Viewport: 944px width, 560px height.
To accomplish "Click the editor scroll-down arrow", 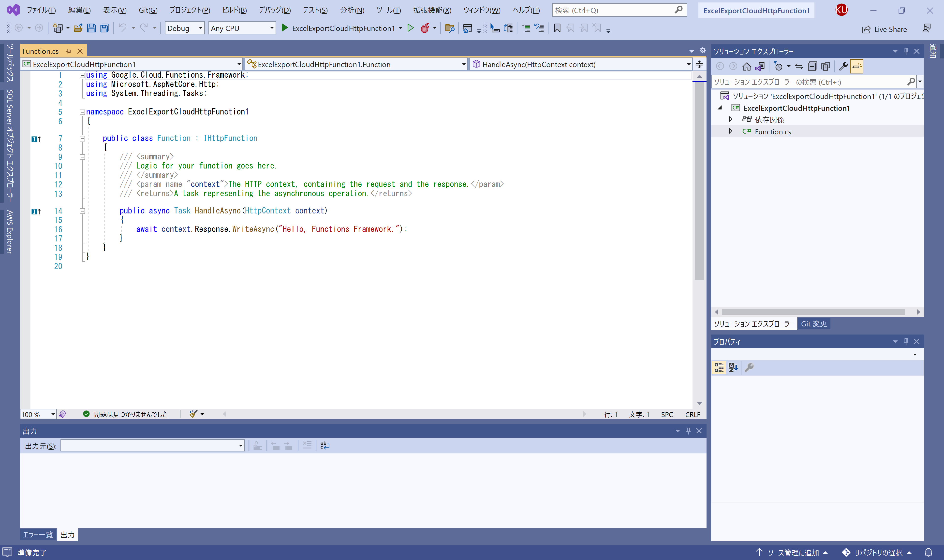I will 699,403.
